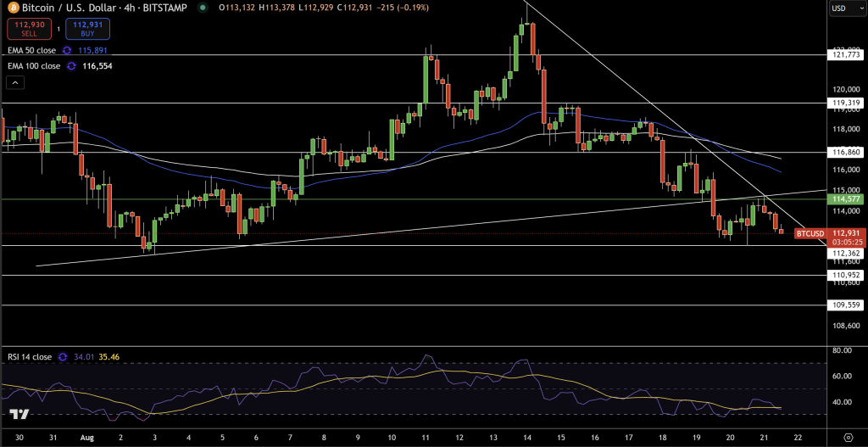868x447 pixels.
Task: Click the TradingView logo
Action: click(x=20, y=414)
